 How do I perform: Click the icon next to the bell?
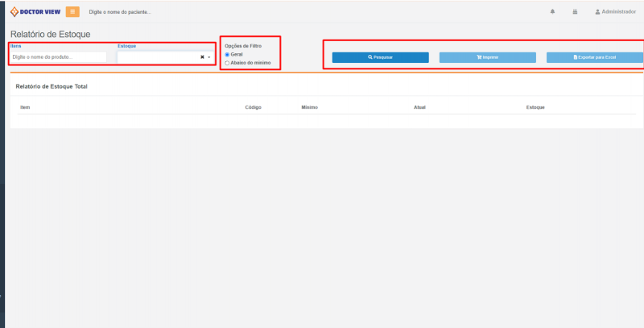click(x=575, y=12)
